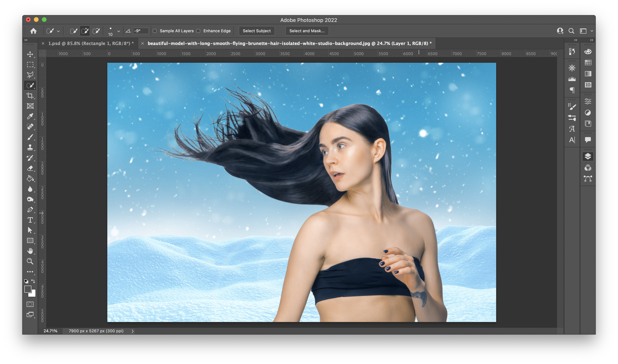
Task: Open the Select and Mask dialog
Action: [307, 31]
